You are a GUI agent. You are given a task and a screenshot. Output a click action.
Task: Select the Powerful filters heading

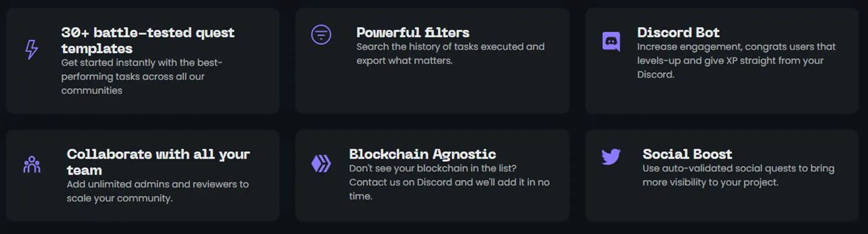point(413,33)
